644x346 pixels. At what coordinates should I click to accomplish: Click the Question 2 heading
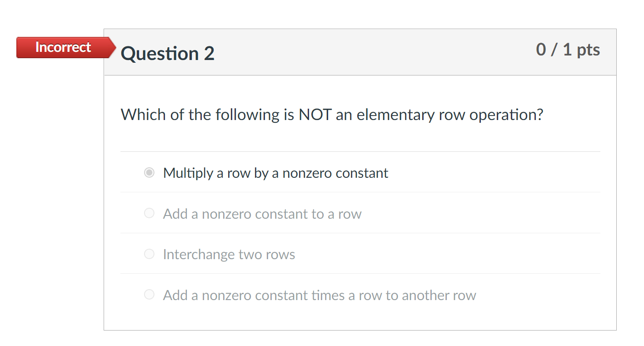pos(168,53)
